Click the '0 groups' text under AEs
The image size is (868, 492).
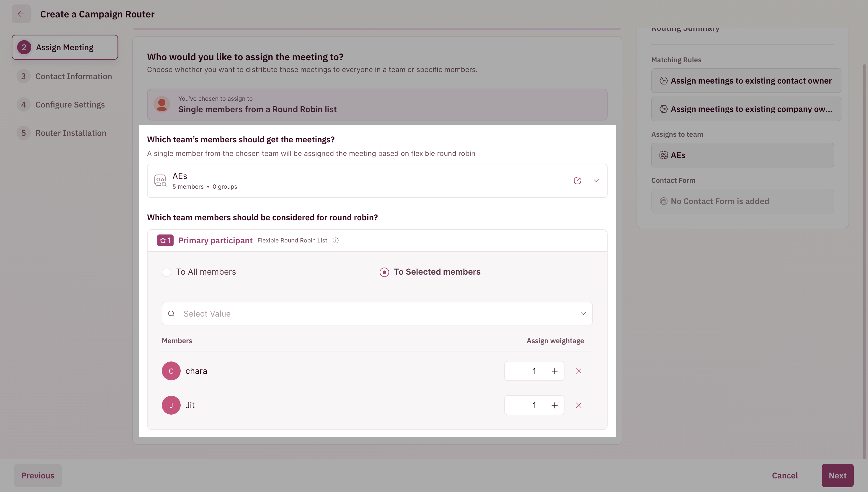pyautogui.click(x=225, y=187)
